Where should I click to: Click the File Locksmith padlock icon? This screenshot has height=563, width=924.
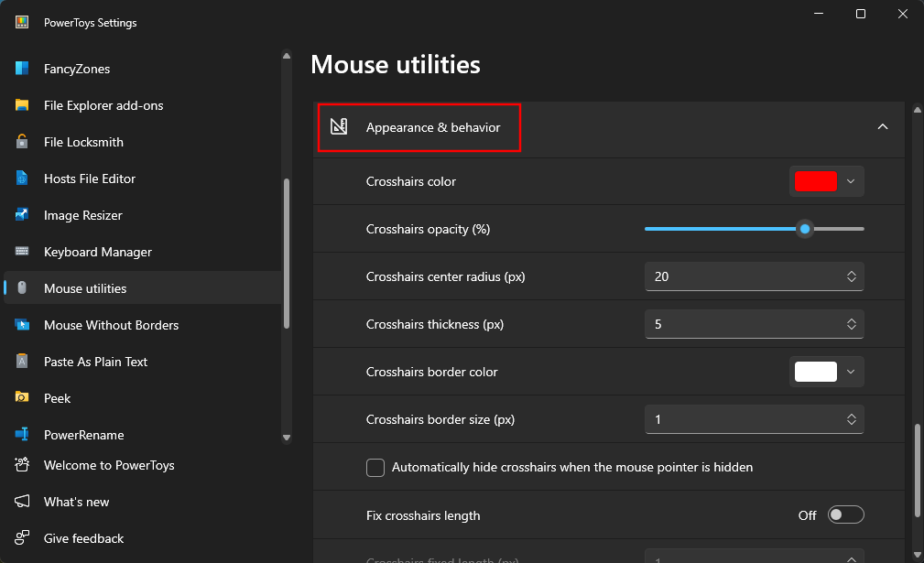[22, 141]
